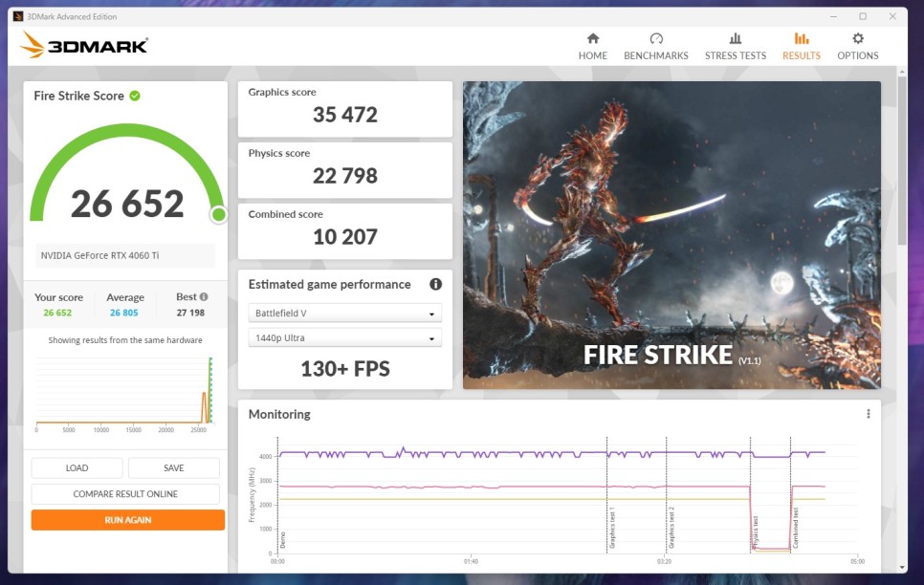Click the LOAD button
Screen dimensions: 924x585
[77, 467]
